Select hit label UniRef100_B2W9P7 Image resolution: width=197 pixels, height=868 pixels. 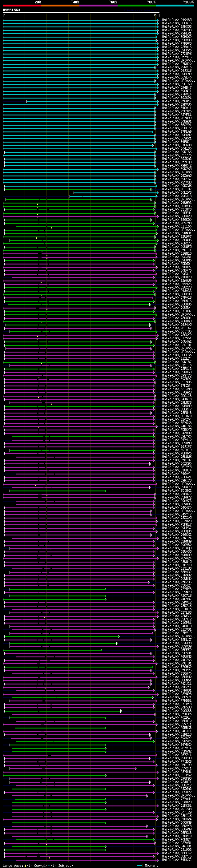[177, 236]
